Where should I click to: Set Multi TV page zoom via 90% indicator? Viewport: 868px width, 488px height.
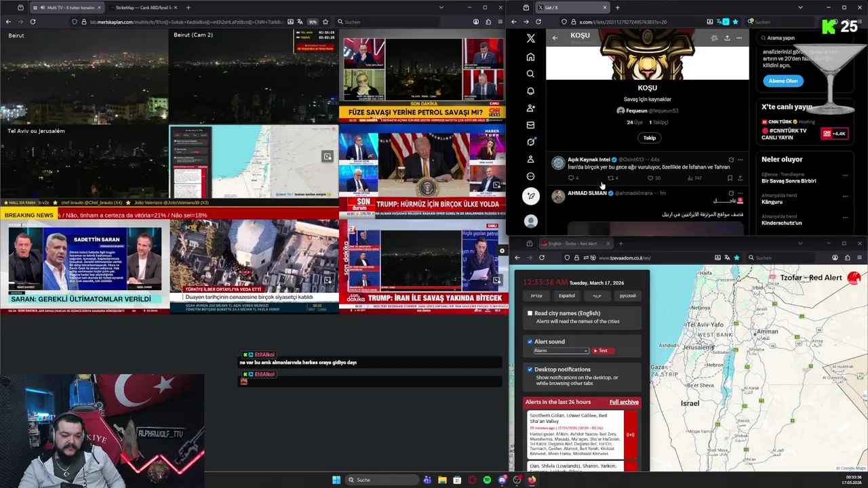(313, 22)
